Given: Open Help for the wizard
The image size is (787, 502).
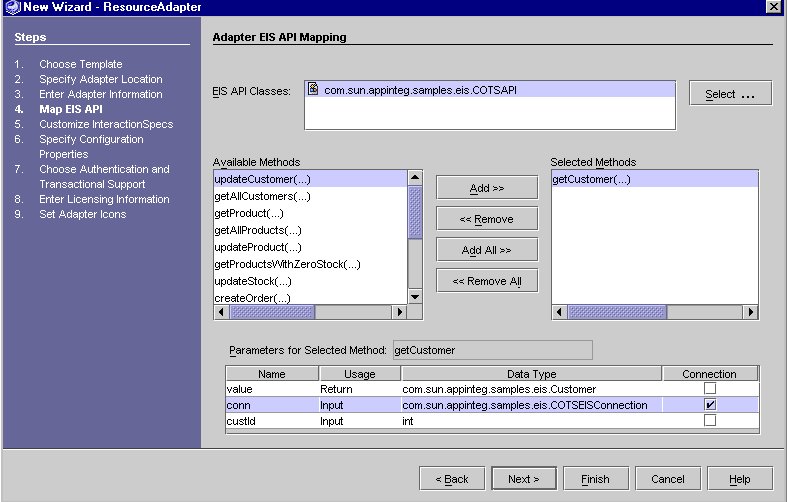Looking at the screenshot, I should coord(740,479).
